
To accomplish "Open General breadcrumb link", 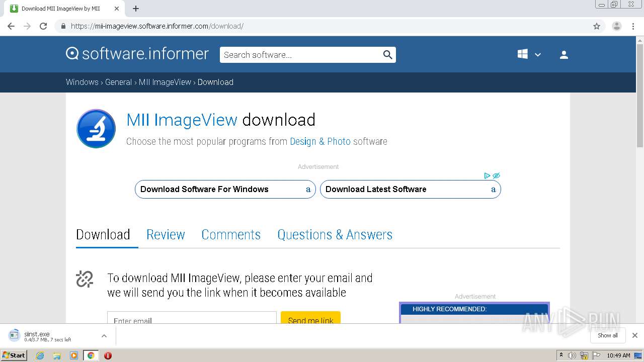I will [118, 82].
